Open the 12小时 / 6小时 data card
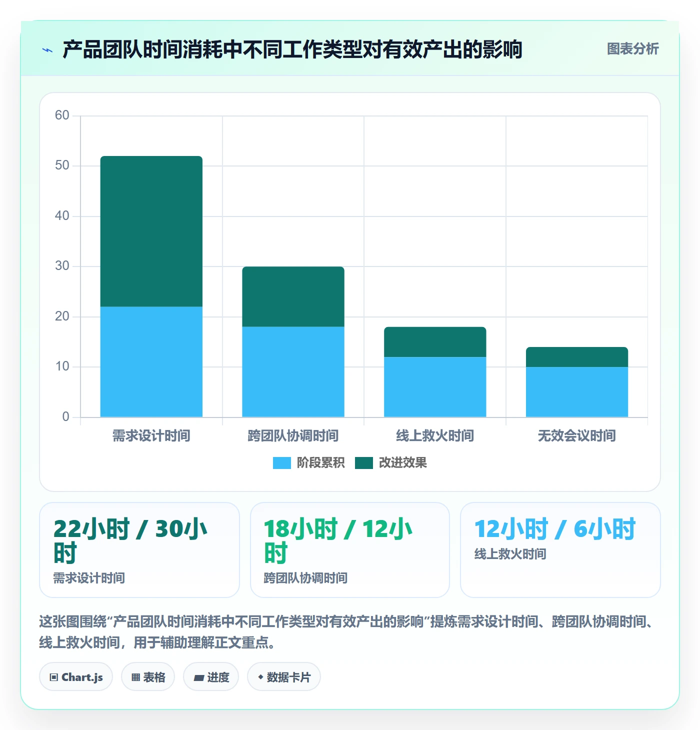700x730 pixels. coord(560,550)
